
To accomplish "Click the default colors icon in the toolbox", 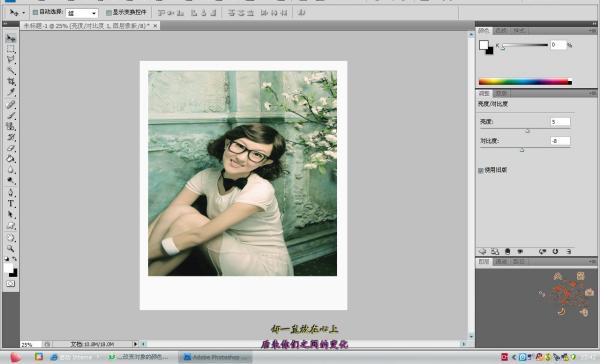I will 7,259.
